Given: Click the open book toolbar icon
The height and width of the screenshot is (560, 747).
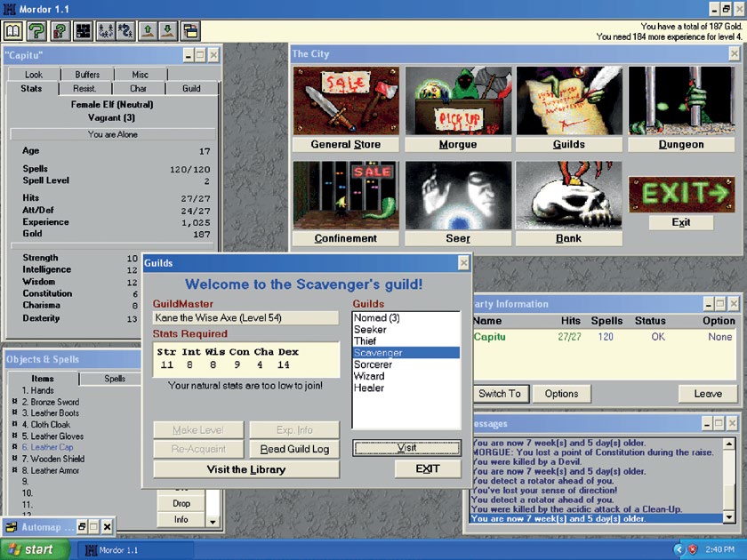Looking at the screenshot, I should (x=13, y=31).
